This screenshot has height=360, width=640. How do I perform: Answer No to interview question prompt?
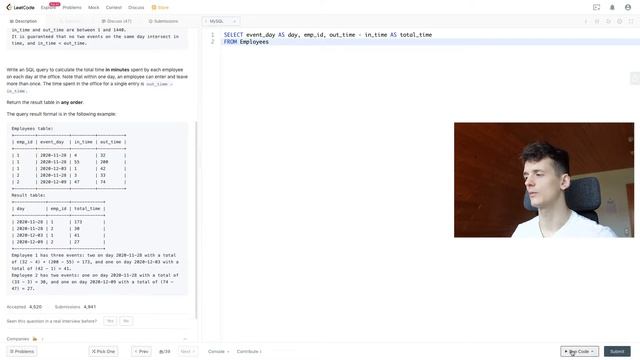pos(126,321)
